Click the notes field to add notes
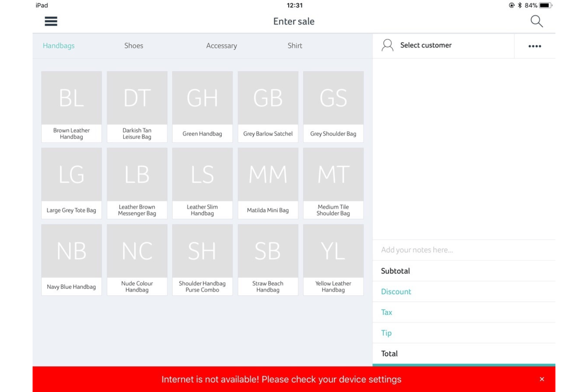Image resolution: width=588 pixels, height=392 pixels. point(464,250)
